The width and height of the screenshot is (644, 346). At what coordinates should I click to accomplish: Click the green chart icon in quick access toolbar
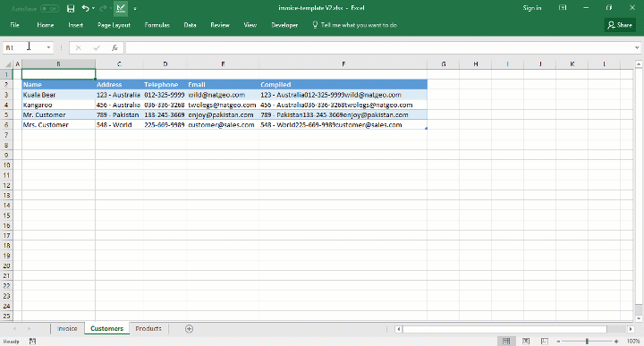click(x=121, y=8)
